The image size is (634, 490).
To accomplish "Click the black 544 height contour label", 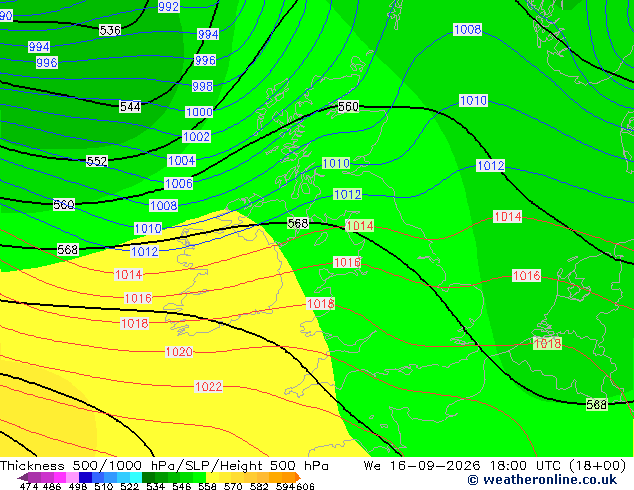I will (130, 107).
